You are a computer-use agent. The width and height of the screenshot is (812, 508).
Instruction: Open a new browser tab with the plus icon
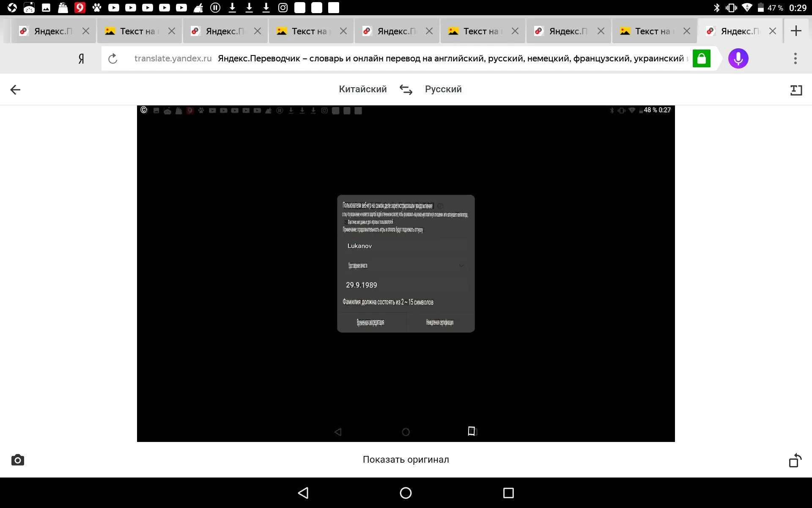point(796,31)
